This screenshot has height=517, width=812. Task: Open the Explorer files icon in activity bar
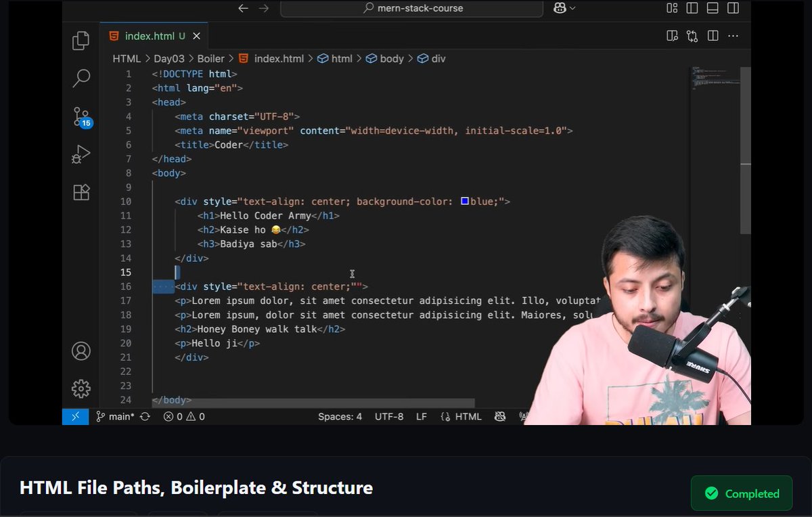81,41
